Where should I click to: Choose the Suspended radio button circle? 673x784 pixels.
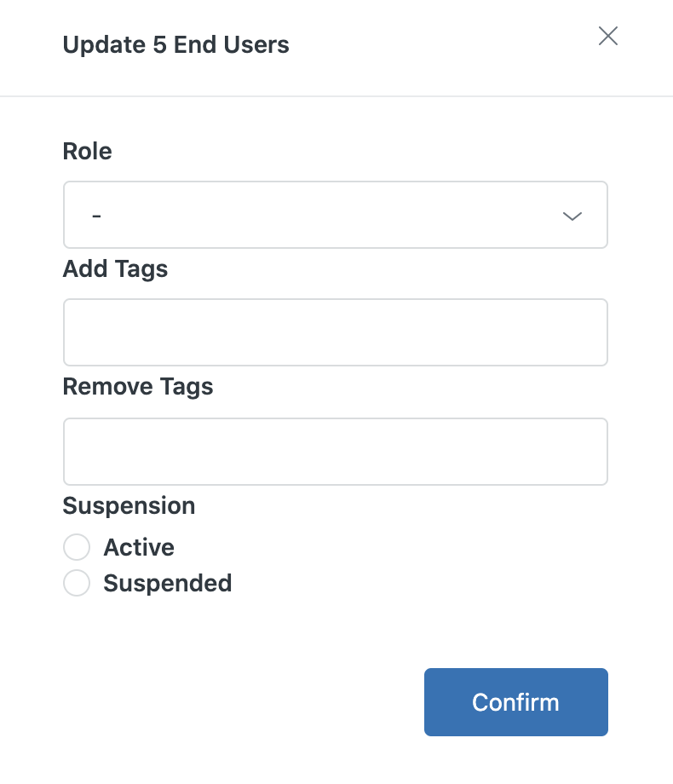(x=77, y=584)
